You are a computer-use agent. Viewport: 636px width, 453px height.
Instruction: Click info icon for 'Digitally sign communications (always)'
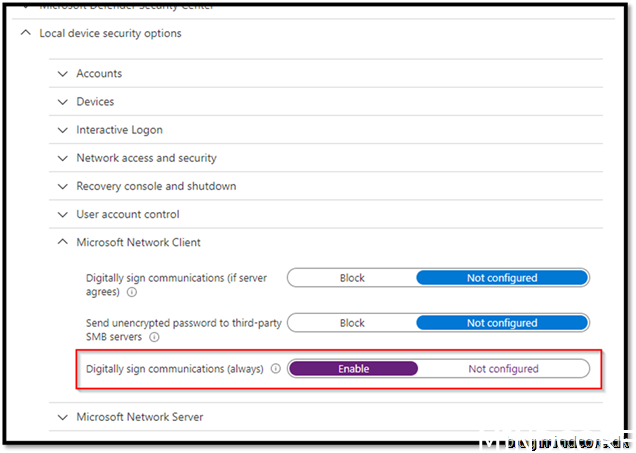coord(275,369)
